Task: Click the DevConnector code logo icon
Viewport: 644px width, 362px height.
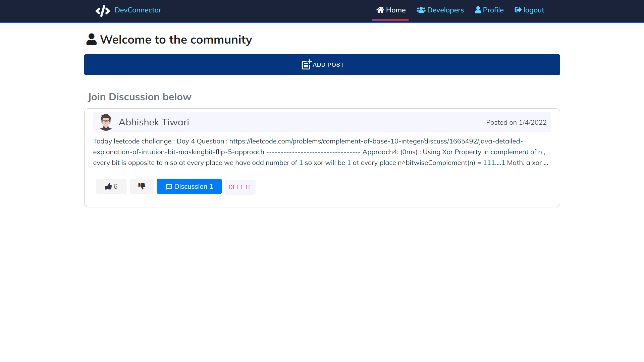Action: pos(103,10)
